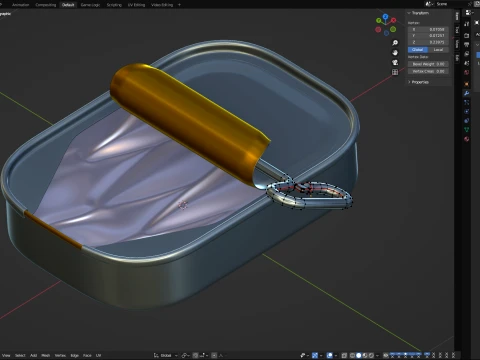Image resolution: width=480 pixels, height=360 pixels.
Task: Open the properties editor type dropdown
Action: click(x=469, y=13)
